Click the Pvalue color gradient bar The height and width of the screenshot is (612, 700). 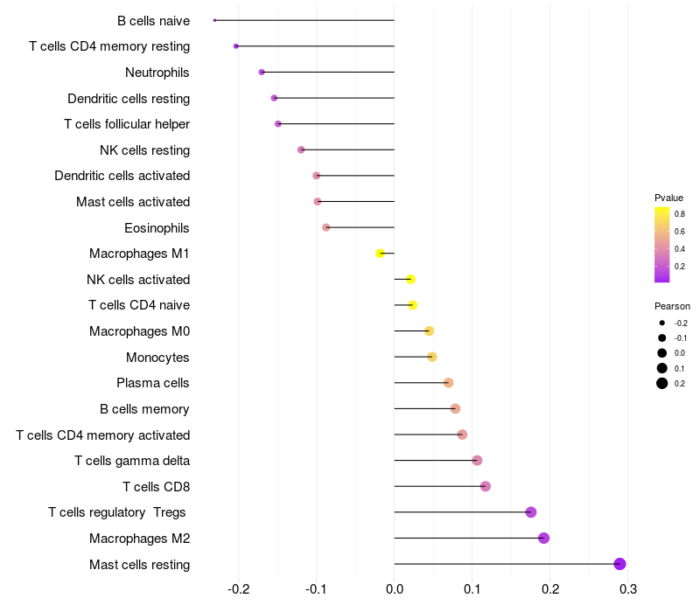(661, 245)
